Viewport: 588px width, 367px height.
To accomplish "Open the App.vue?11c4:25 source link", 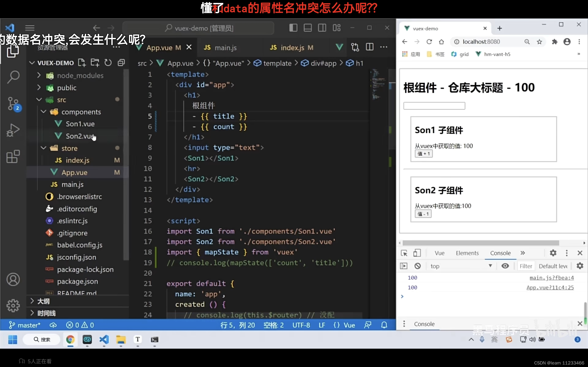I will pos(550,288).
